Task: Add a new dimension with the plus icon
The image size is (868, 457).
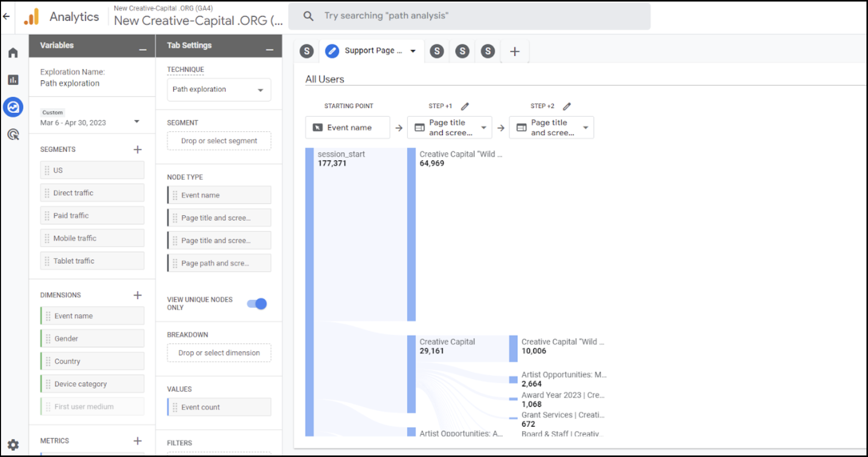Action: [x=138, y=295]
